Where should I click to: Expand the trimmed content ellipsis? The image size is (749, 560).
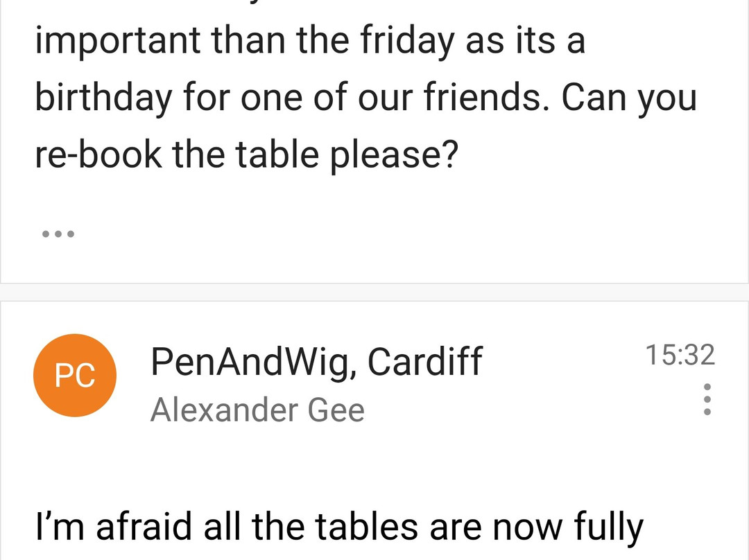(x=58, y=234)
